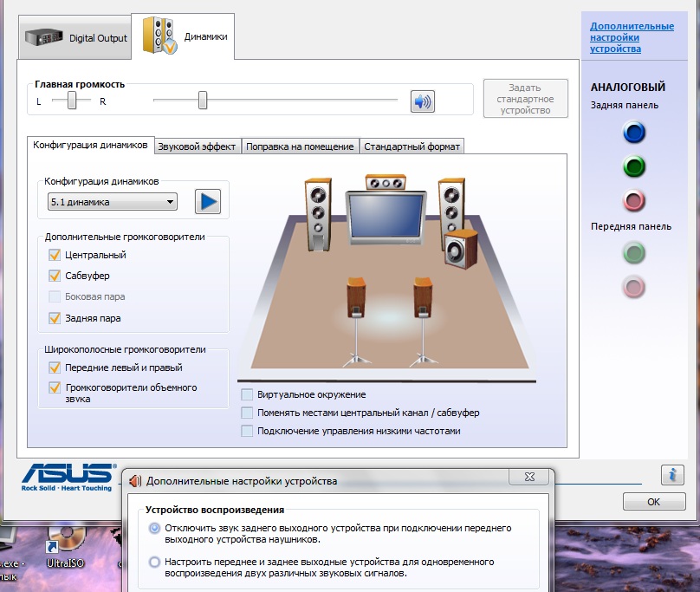This screenshot has height=592, width=700.
Task: Open Поправка на помещение tab
Action: (300, 146)
